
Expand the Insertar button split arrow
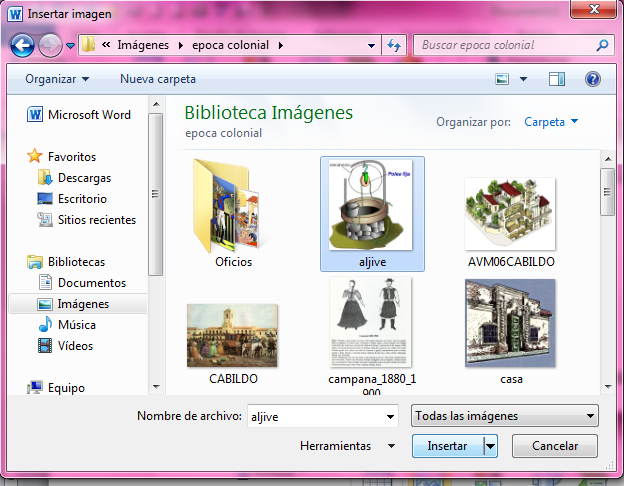(x=490, y=446)
